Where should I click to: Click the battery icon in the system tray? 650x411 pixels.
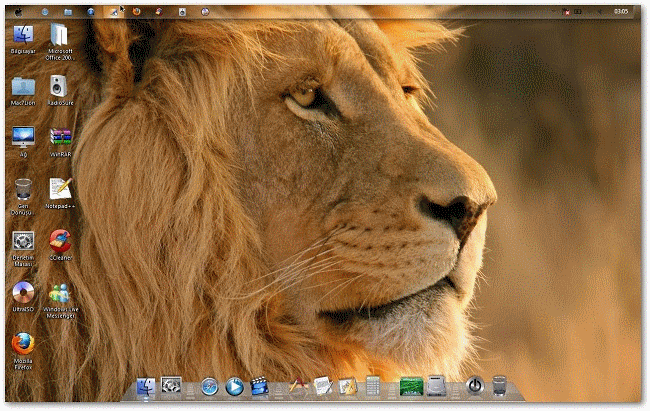click(x=578, y=12)
